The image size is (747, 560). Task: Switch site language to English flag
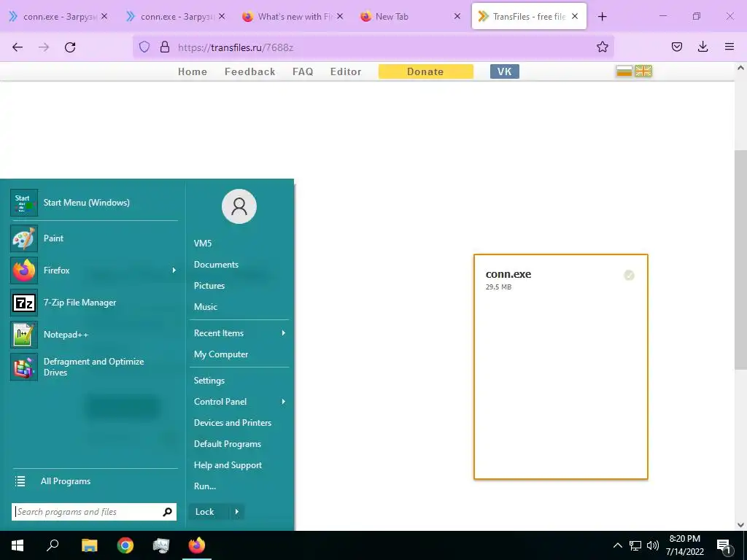pyautogui.click(x=643, y=71)
